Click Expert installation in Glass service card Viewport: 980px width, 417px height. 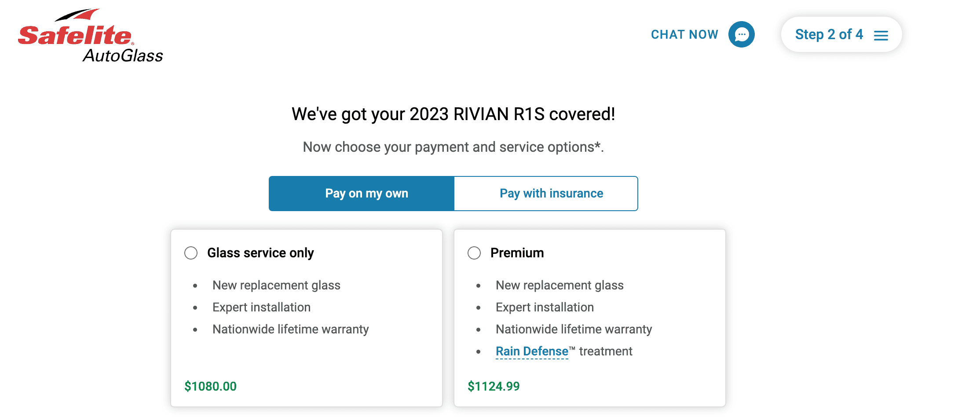261,307
